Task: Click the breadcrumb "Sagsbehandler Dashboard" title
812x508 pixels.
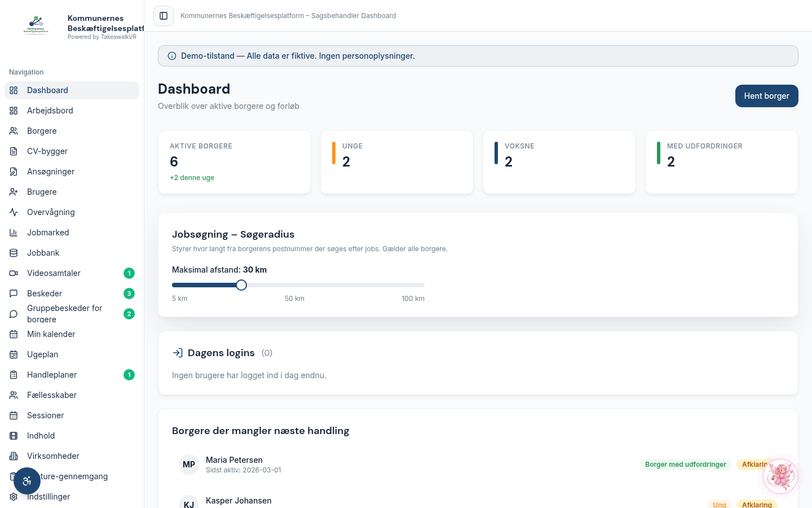Action: point(354,16)
